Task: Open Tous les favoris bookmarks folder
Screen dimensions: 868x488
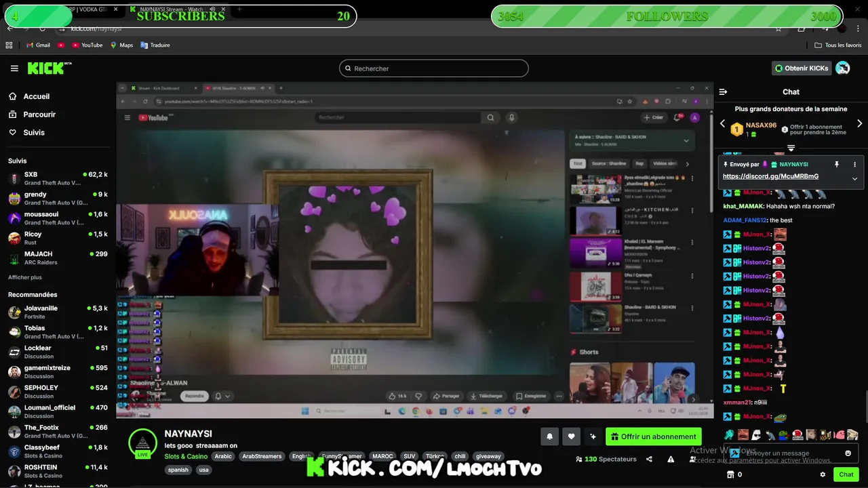Action: 838,45
